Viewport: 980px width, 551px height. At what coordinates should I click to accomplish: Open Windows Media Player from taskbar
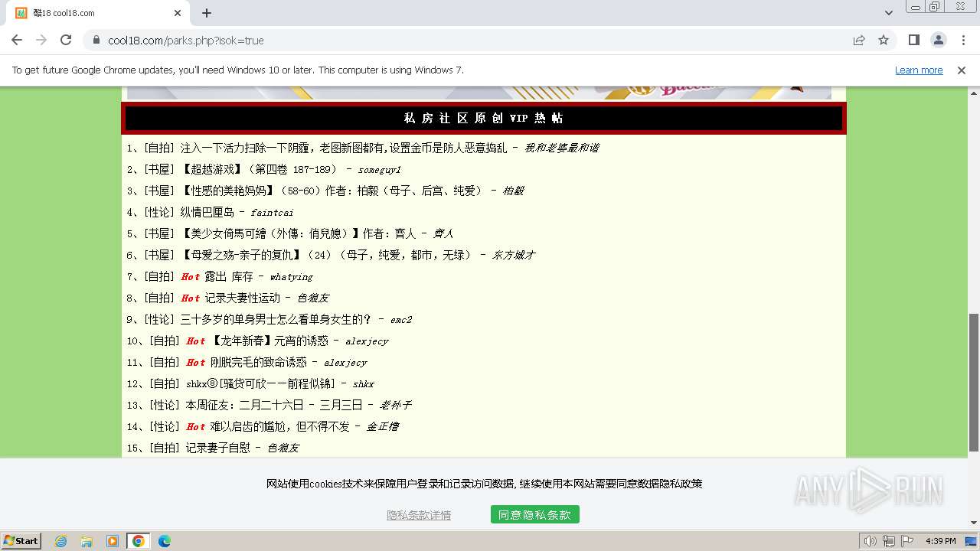[113, 541]
